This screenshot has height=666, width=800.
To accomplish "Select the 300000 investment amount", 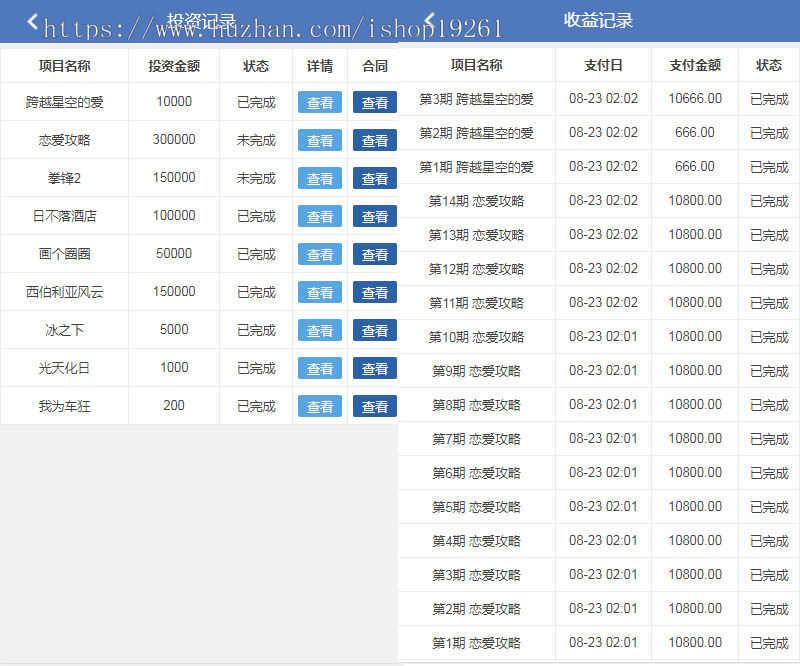I will pos(174,139).
